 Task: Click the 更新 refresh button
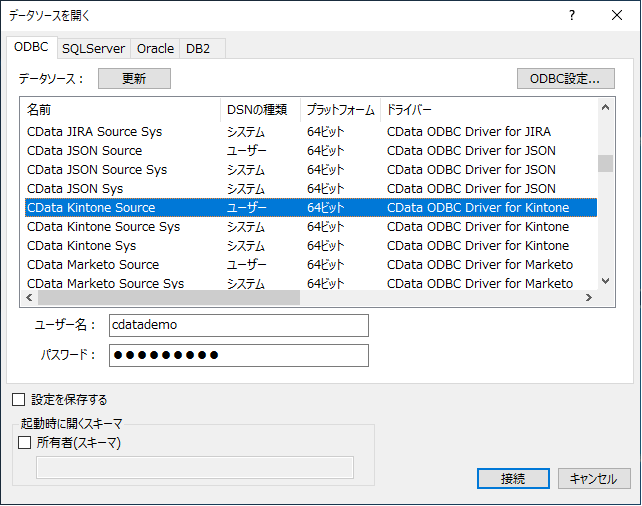(134, 78)
